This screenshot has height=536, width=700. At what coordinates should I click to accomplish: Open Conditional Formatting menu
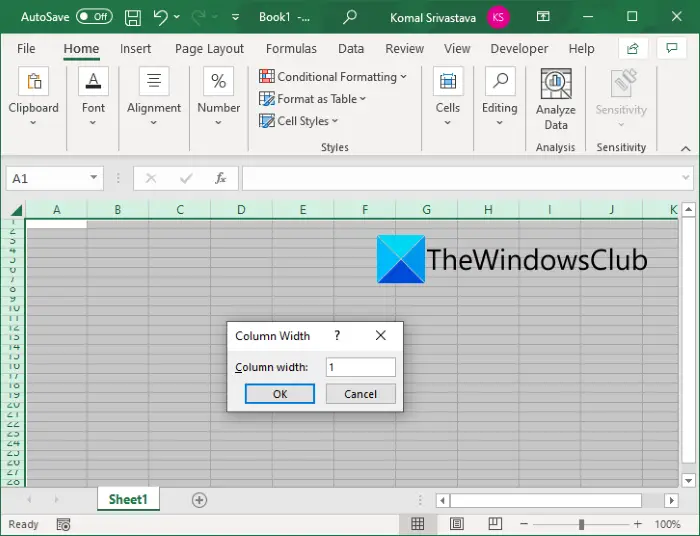pos(333,77)
